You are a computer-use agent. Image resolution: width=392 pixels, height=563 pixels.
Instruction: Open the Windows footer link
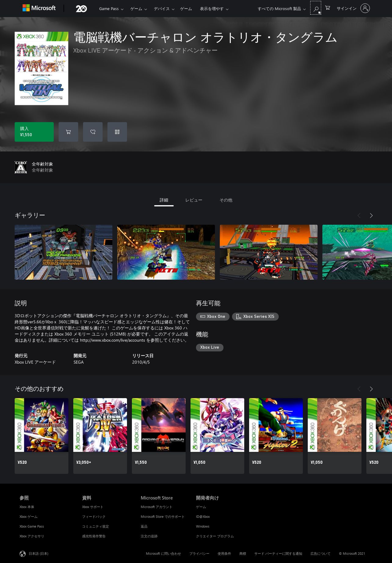coord(203,527)
